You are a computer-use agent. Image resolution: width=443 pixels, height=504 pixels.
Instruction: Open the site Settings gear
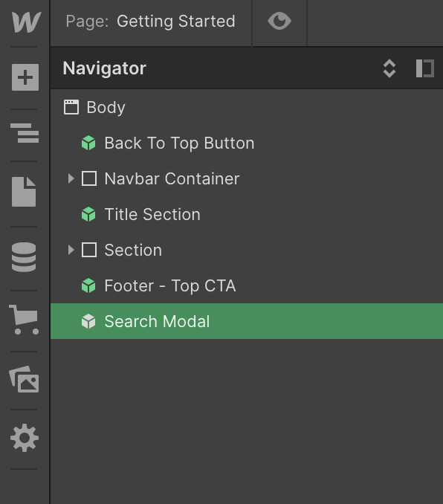tap(25, 438)
